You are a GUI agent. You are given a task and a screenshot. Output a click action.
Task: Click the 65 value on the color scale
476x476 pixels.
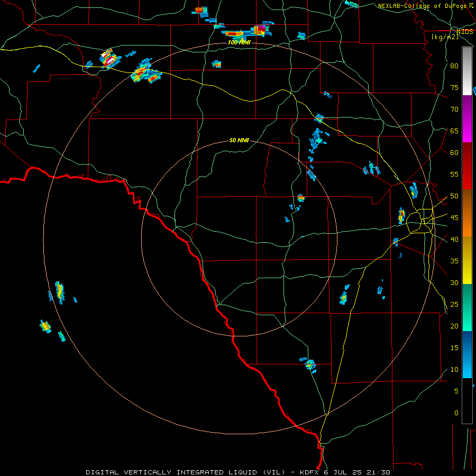coord(454,131)
